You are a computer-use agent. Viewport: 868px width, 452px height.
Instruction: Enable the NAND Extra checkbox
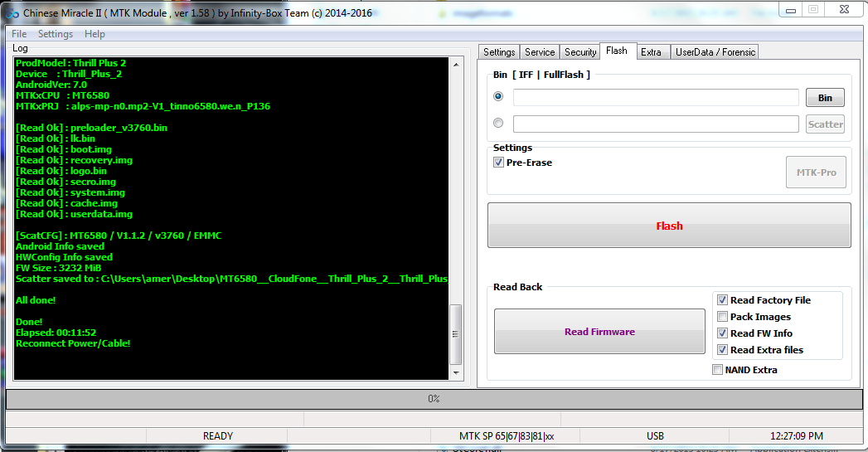[717, 369]
